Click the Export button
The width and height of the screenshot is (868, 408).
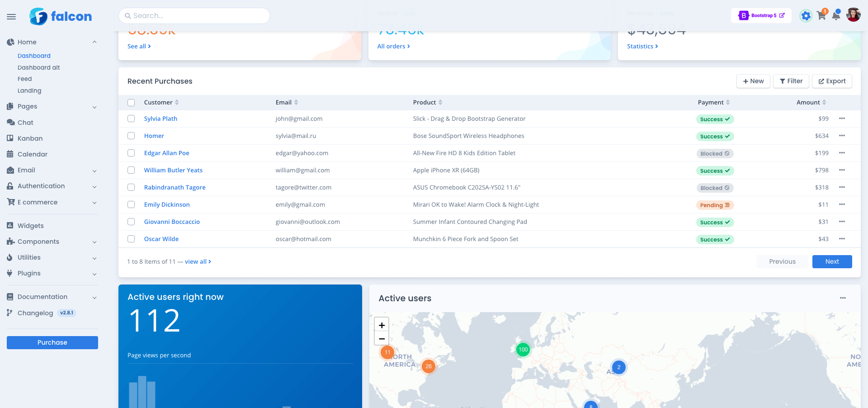pyautogui.click(x=832, y=81)
